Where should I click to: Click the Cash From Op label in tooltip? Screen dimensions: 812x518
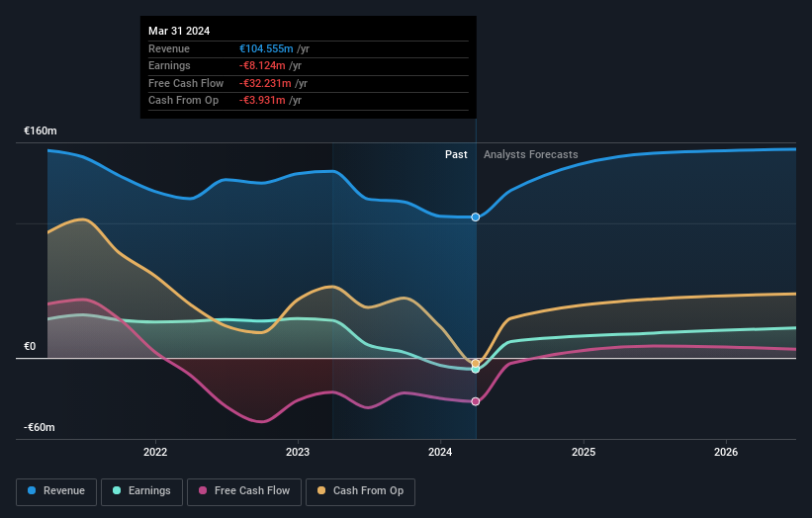tap(184, 101)
